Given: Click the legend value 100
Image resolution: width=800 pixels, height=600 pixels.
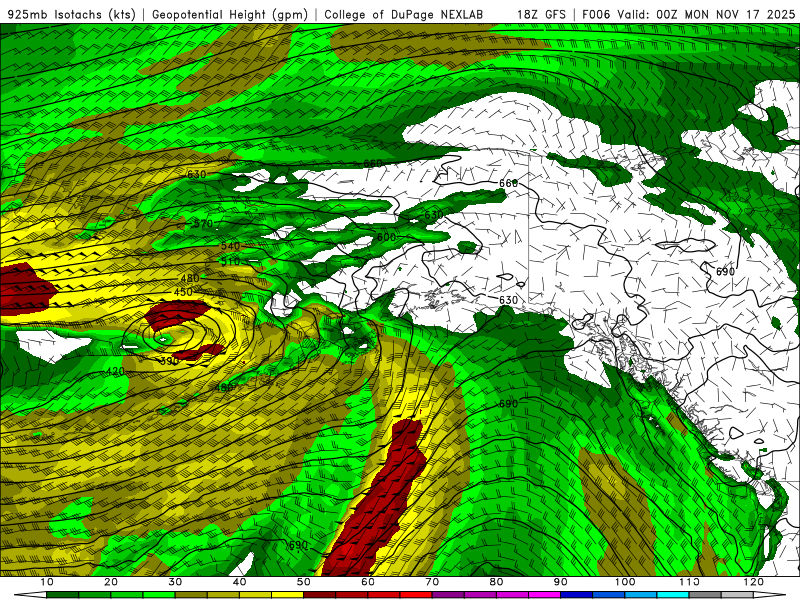Looking at the screenshot, I should click(625, 582).
